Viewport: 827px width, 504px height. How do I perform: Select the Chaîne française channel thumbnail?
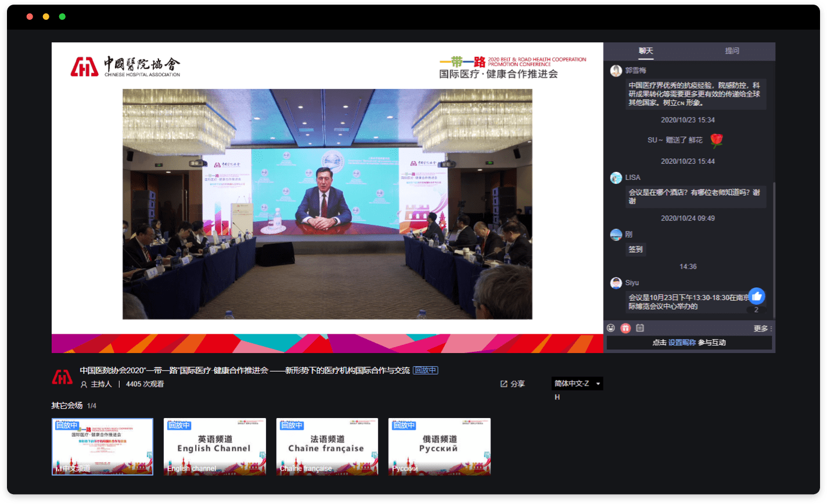[327, 447]
